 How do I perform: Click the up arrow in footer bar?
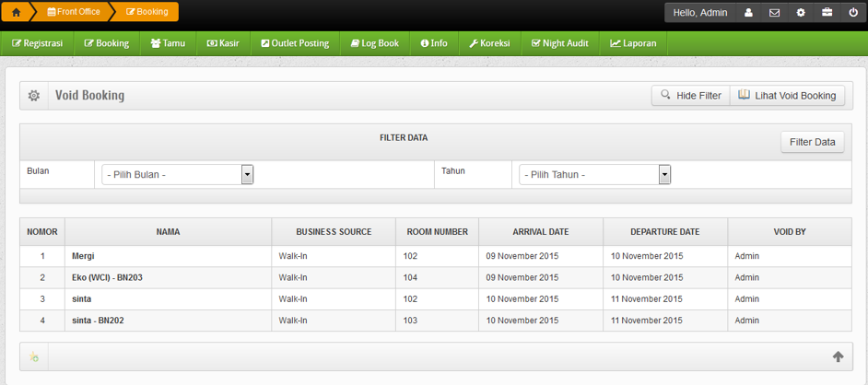[838, 356]
